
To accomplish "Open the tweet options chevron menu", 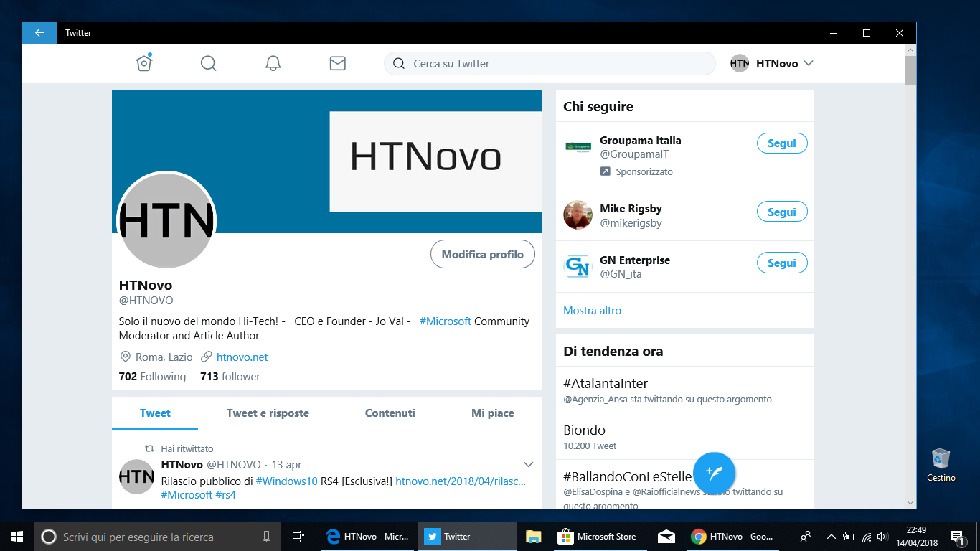I will 528,463.
